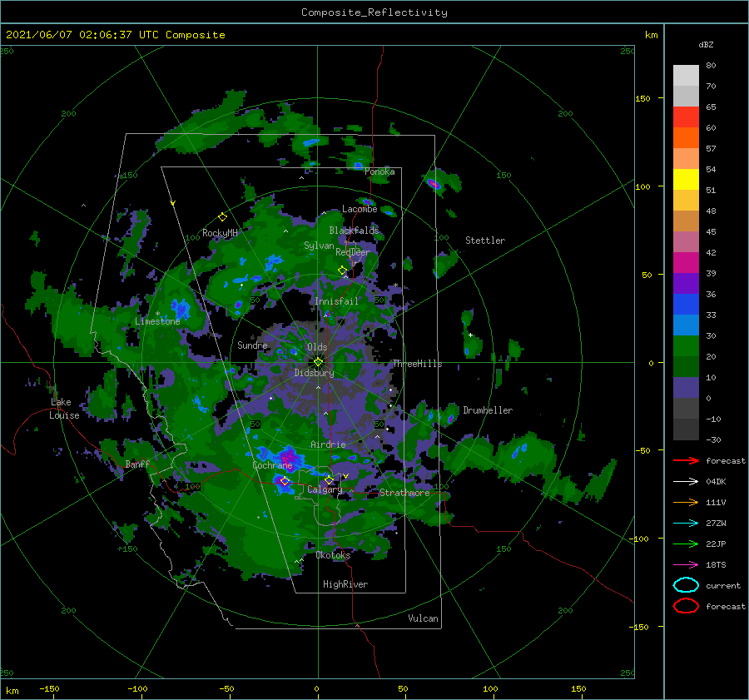Click the Calgary city label

325,489
